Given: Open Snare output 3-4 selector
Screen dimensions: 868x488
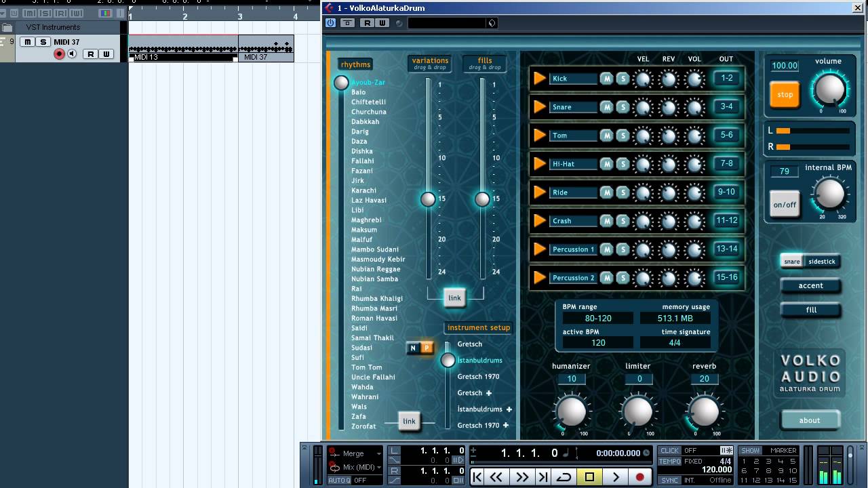Looking at the screenshot, I should pos(726,106).
